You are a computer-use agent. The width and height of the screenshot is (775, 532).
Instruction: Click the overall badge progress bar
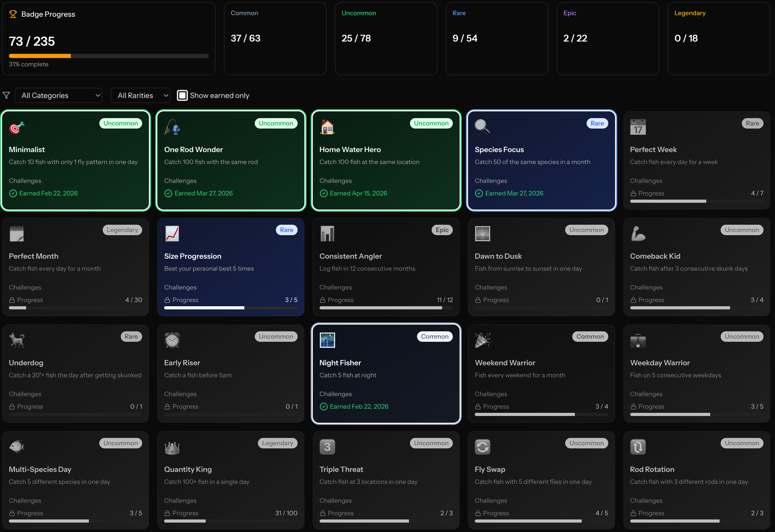[109, 56]
